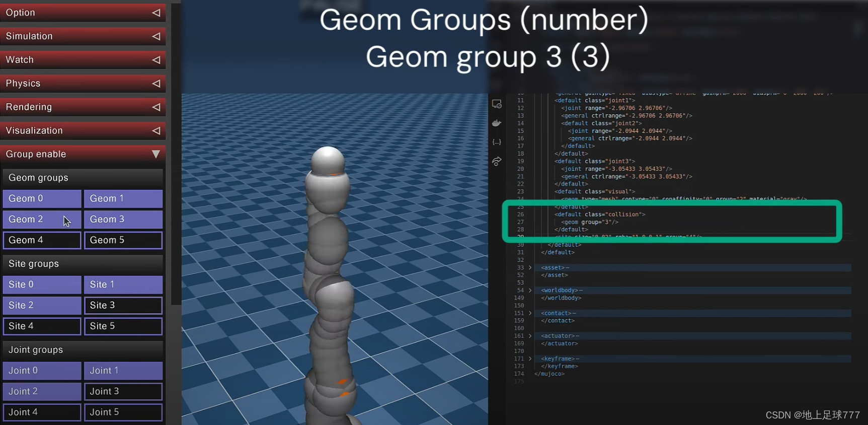
Task: Expand the Watch section
Action: tap(83, 60)
